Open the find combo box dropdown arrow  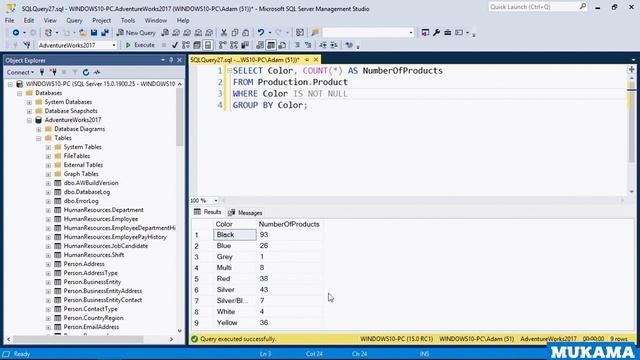[x=411, y=33]
